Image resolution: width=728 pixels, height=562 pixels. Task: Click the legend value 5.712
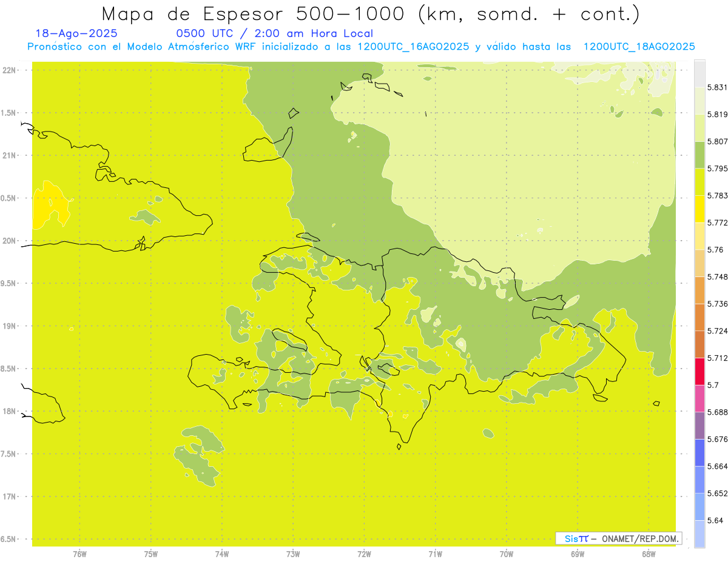[717, 358]
